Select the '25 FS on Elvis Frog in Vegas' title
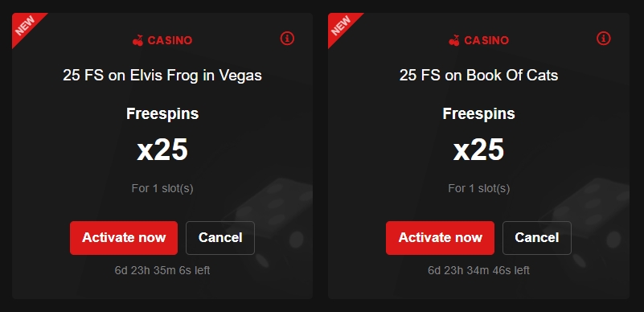 coord(162,76)
